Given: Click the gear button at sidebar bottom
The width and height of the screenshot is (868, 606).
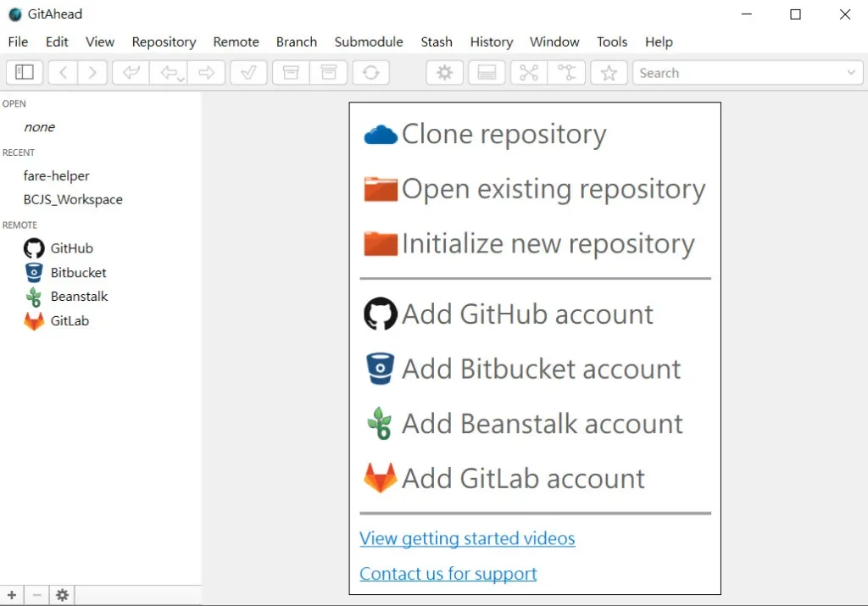Looking at the screenshot, I should coord(62,596).
